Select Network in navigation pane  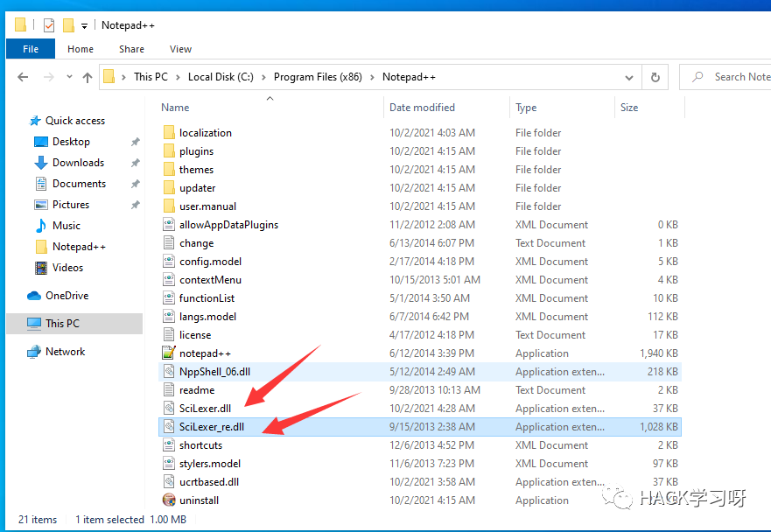point(65,352)
